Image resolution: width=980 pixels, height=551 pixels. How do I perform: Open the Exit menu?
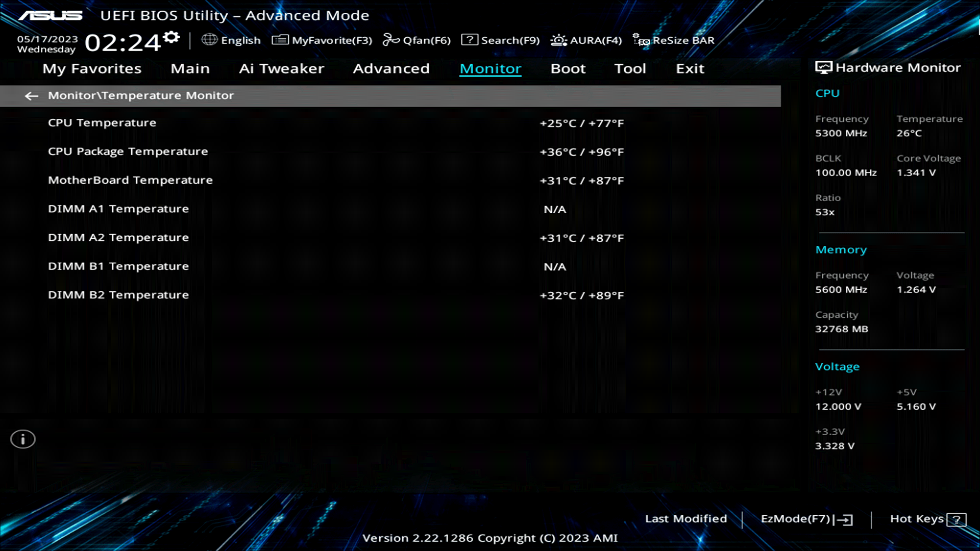point(690,68)
